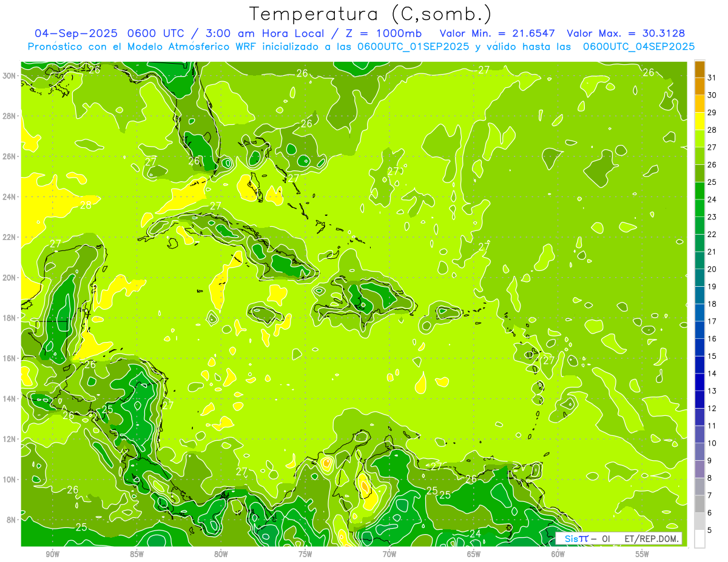This screenshot has height=562, width=728.
Task: Click the '60W' longitude axis label
Action: tap(558, 554)
